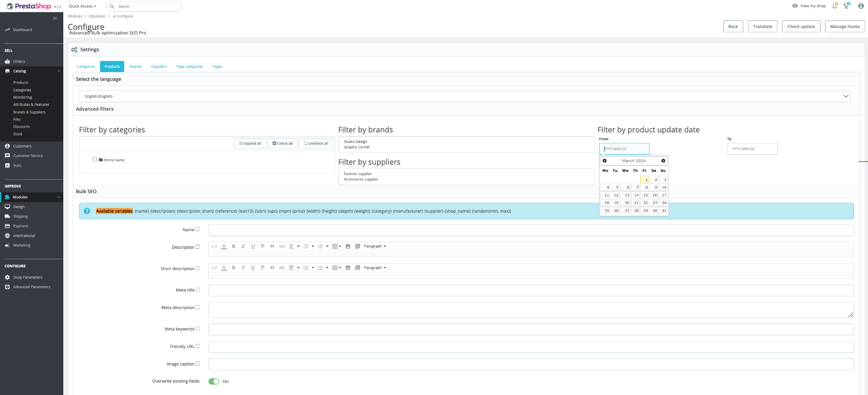Click the Manage hooks button
Image resolution: width=868 pixels, height=395 pixels.
point(845,27)
